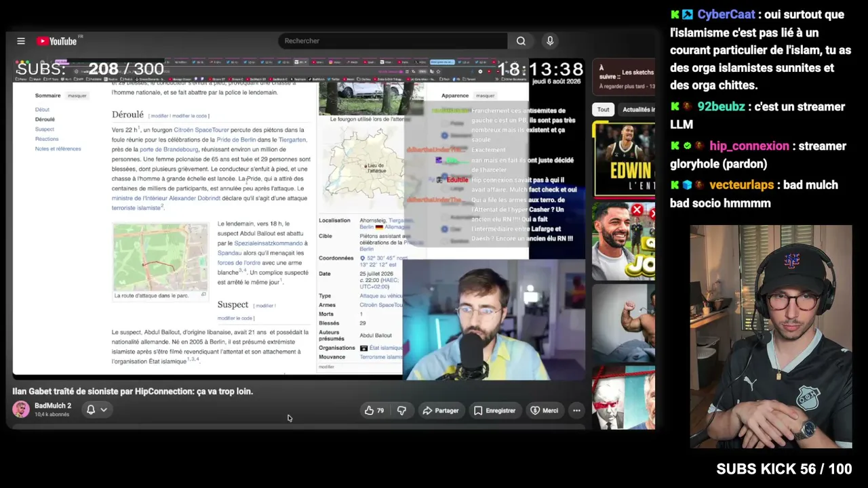This screenshot has width=868, height=488.
Task: Open the BadMulch 2 channel name
Action: (53, 406)
